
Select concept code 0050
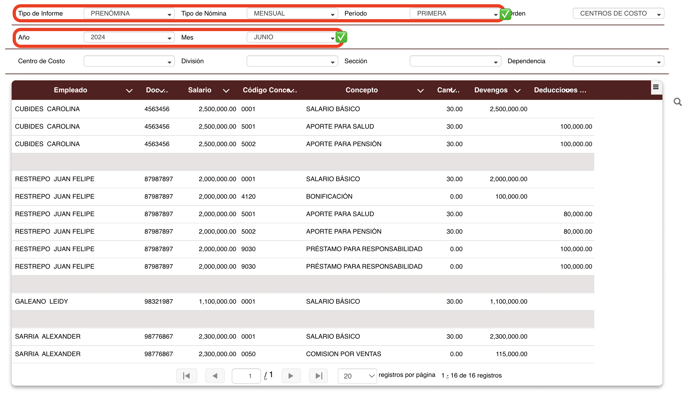[x=248, y=354]
